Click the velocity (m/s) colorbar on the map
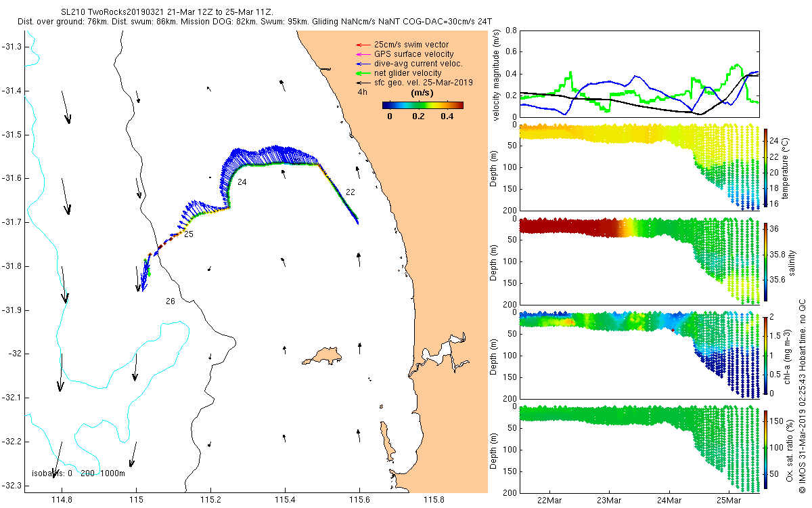The height and width of the screenshot is (508, 812). click(x=423, y=105)
